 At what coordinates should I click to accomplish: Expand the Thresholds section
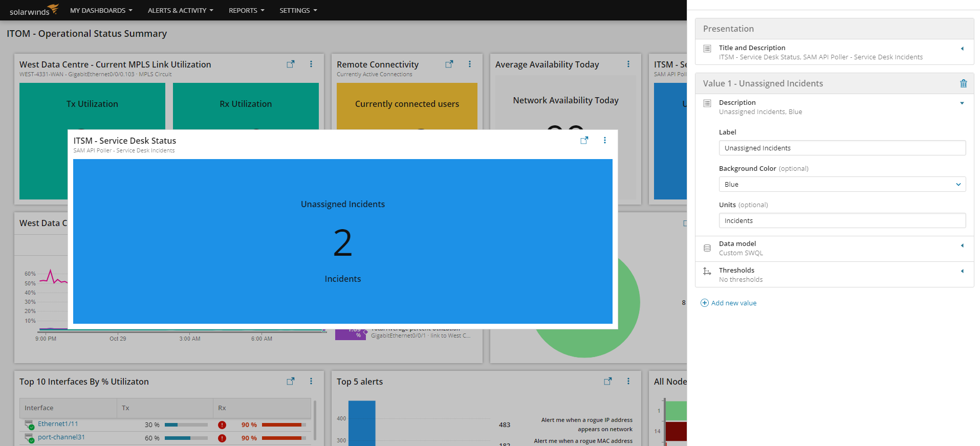pyautogui.click(x=962, y=271)
